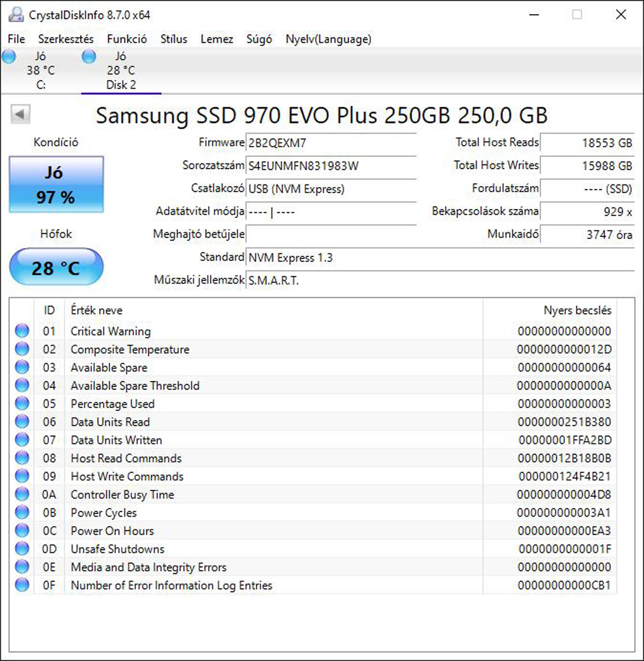Click the Munkaidő value 3747 óra
644x661 pixels.
(x=587, y=235)
